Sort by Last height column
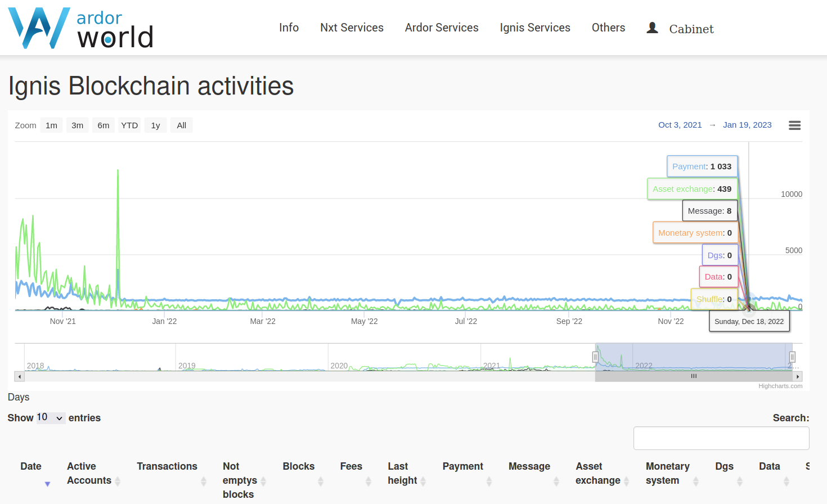This screenshot has width=827, height=504. point(407,474)
